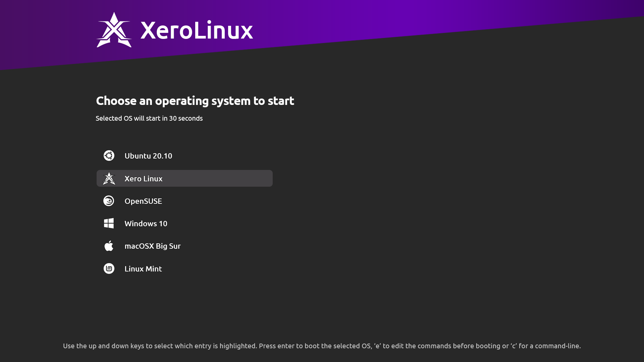Click the OpenSUSE chameleon icon

point(109,201)
